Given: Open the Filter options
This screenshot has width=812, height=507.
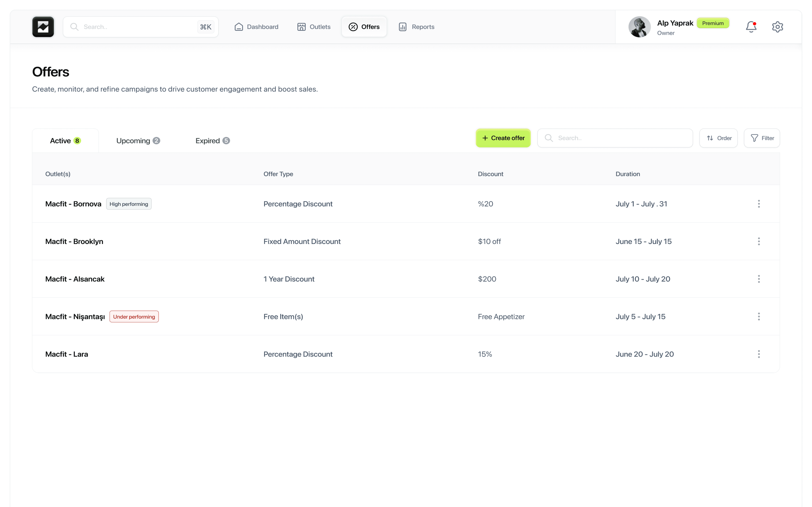Looking at the screenshot, I should coord(762,138).
